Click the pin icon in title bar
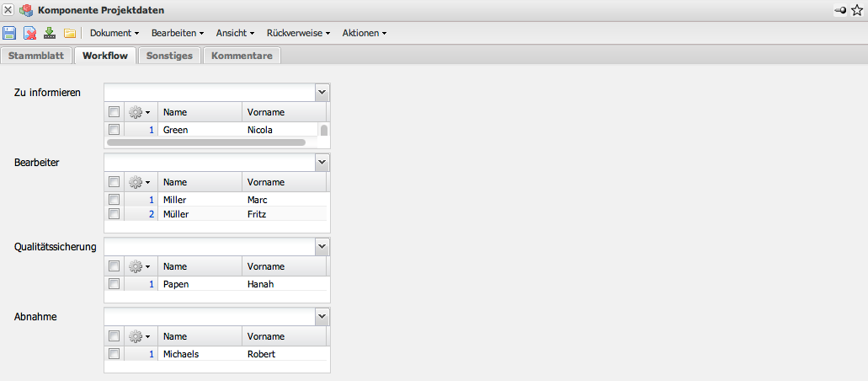Image resolution: width=868 pixels, height=381 pixels. tap(839, 10)
